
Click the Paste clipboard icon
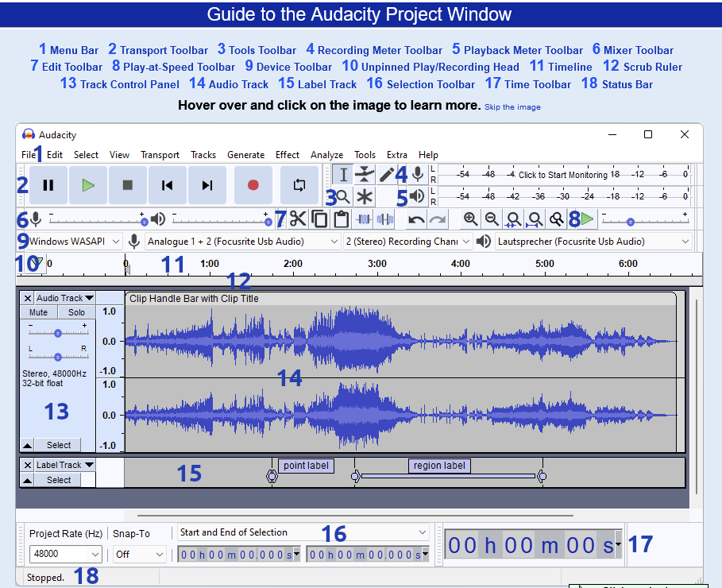[x=342, y=219]
